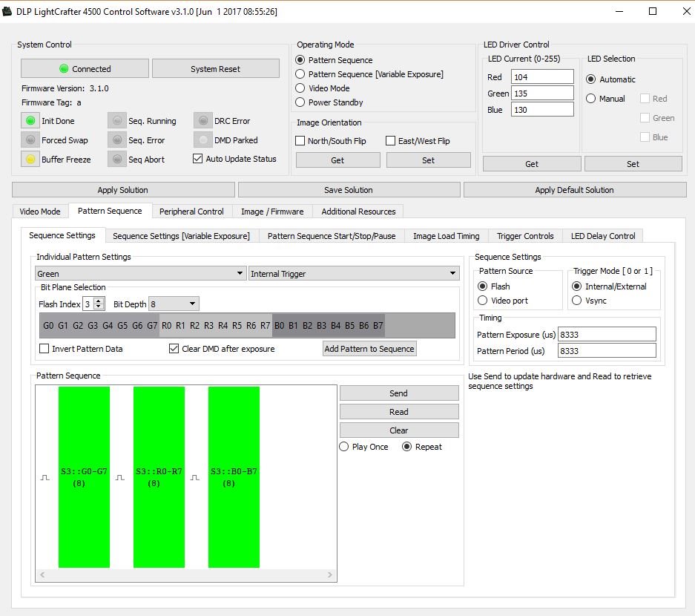The image size is (695, 616).
Task: Open Pattern Sequence Start/Stop/Pause tab
Action: pyautogui.click(x=332, y=236)
